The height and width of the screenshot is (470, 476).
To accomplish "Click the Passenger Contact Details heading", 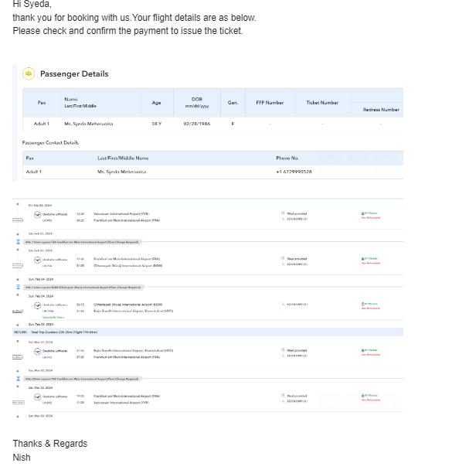I will (50, 143).
